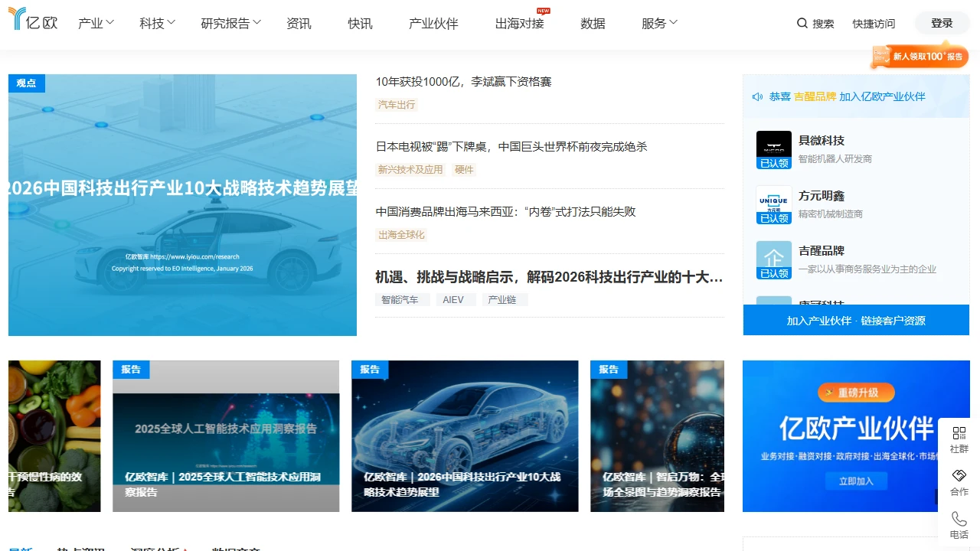980x551 pixels.
Task: Expand the 产业 dropdown menu
Action: [96, 23]
